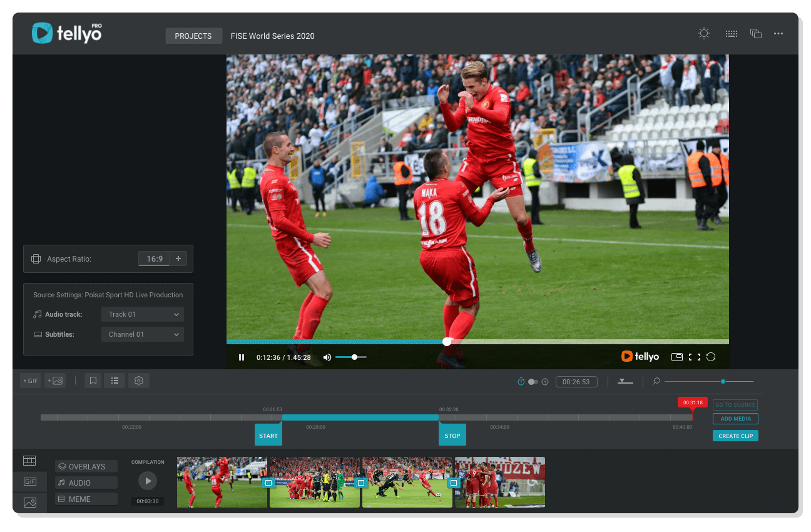Open the AUDIO option
The image size is (811, 532).
(x=86, y=483)
